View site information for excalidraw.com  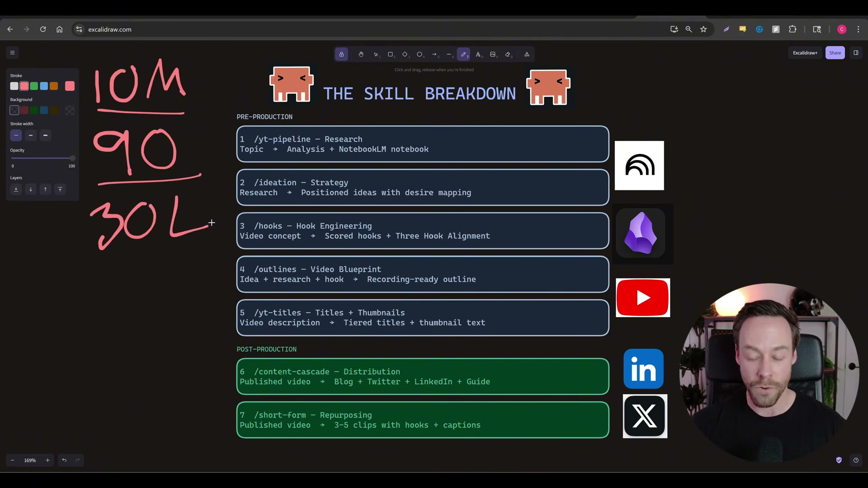point(79,29)
